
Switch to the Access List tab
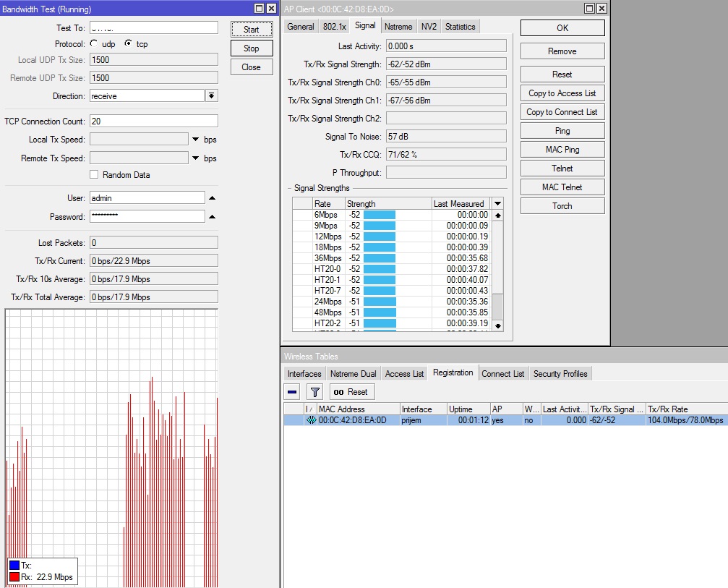404,374
